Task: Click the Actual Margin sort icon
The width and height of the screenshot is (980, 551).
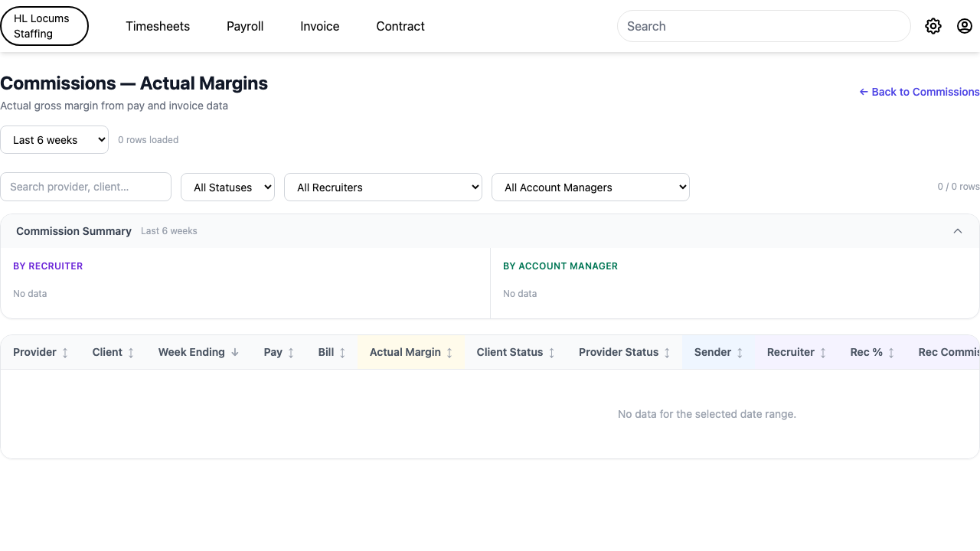Action: tap(449, 353)
